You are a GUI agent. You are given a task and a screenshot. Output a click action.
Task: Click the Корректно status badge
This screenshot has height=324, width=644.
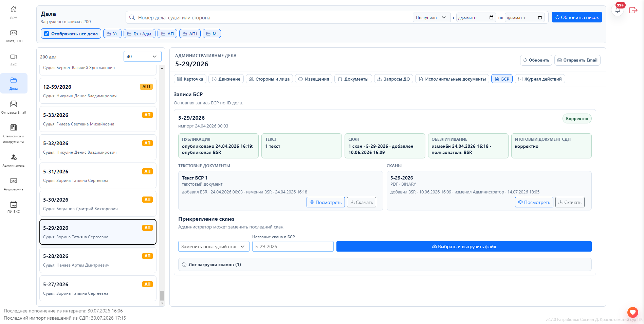pyautogui.click(x=577, y=118)
